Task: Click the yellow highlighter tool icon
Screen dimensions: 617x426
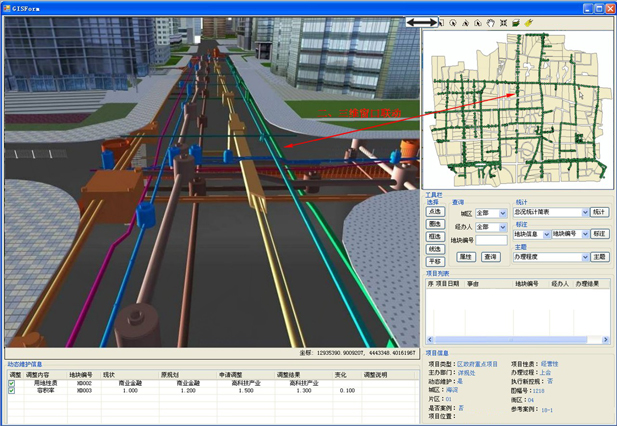Action: (529, 22)
